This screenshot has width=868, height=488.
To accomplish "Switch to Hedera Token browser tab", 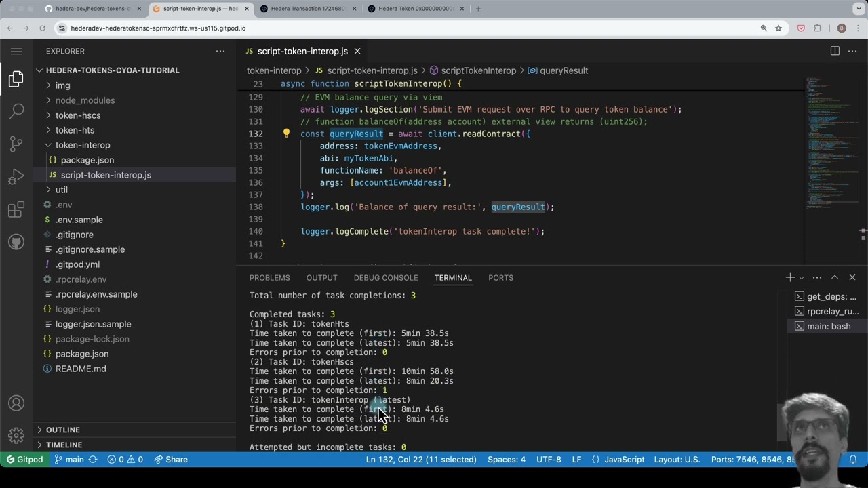I will (x=416, y=9).
